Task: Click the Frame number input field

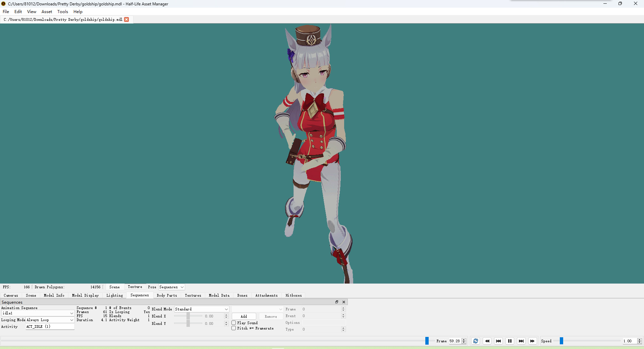Action: [x=454, y=341]
